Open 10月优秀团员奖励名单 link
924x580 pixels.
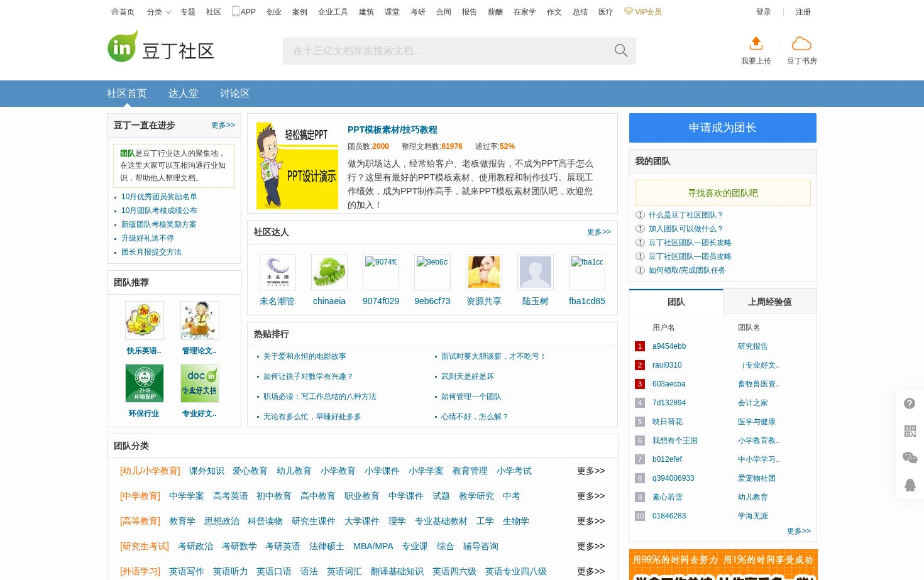159,197
